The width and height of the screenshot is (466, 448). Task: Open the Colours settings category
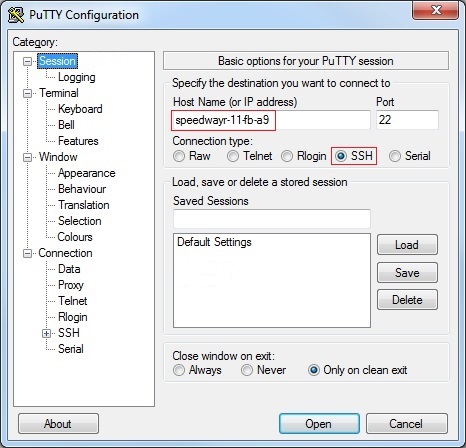point(75,237)
